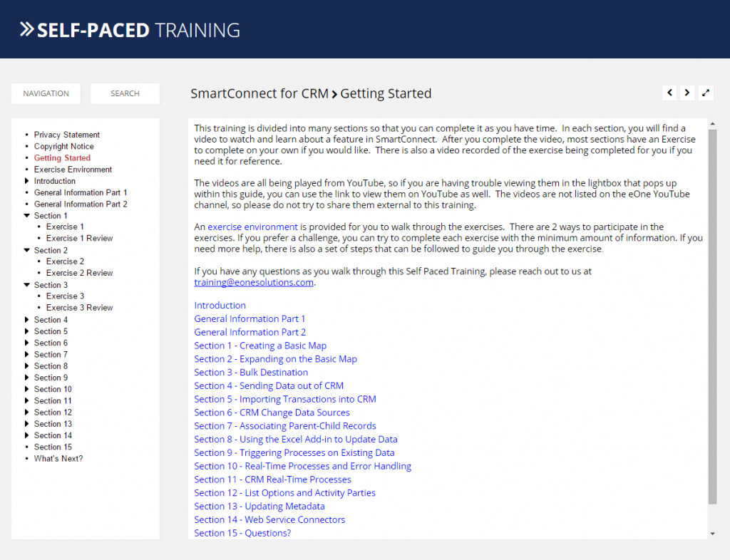Click the Self-Paced Training logo

(x=130, y=30)
